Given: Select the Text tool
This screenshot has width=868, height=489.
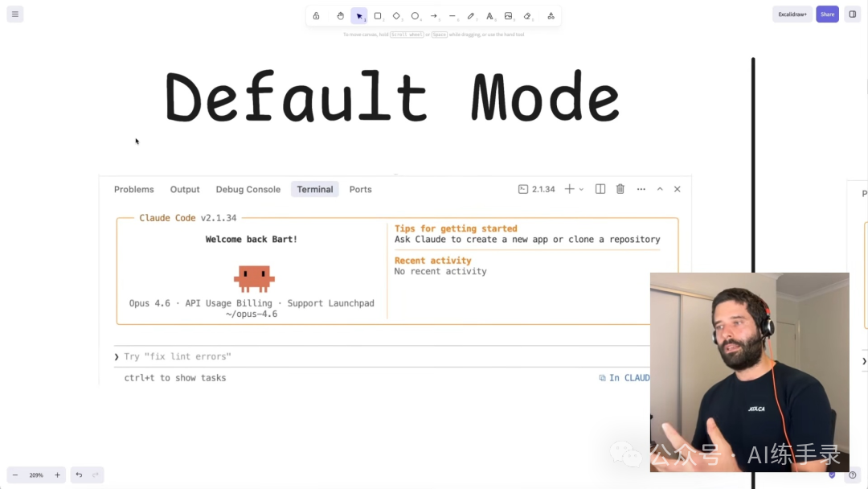Looking at the screenshot, I should point(490,16).
